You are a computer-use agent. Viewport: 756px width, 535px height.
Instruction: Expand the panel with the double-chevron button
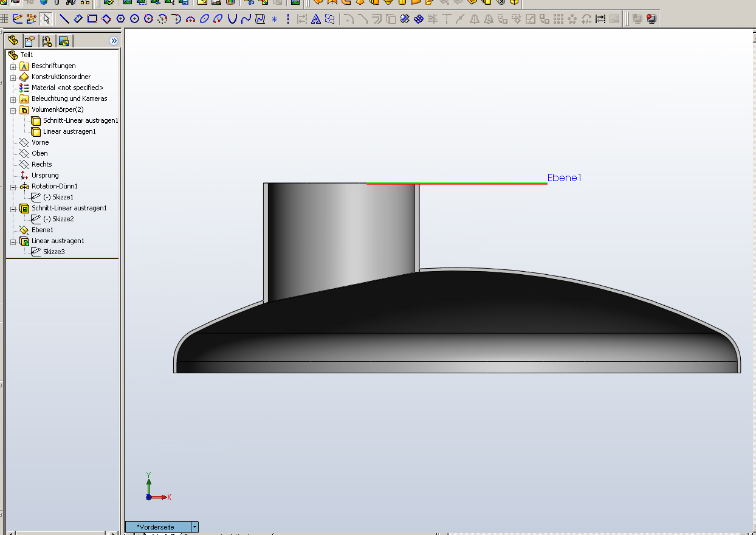point(113,41)
